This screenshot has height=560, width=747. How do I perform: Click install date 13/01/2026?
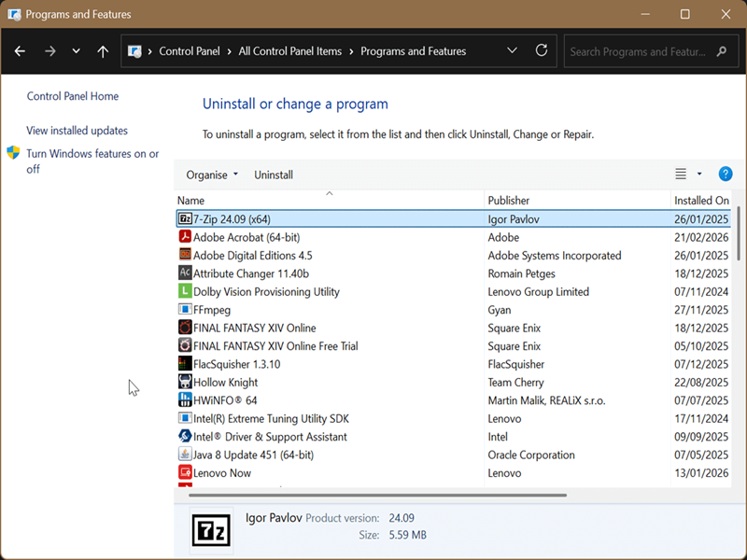(x=701, y=472)
